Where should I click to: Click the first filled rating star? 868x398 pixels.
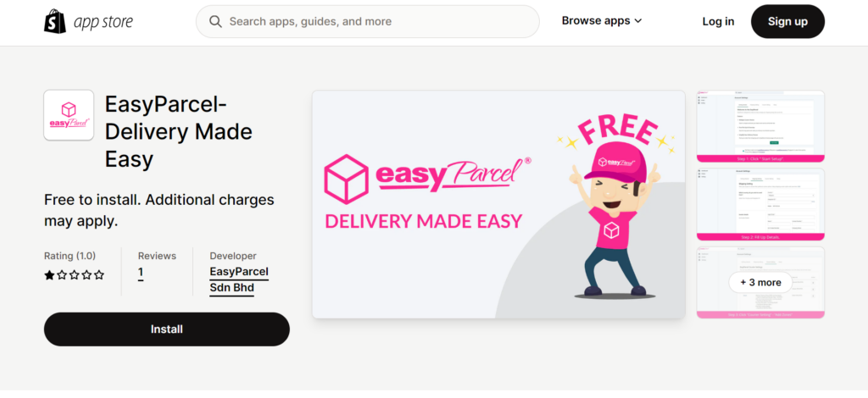coord(49,274)
